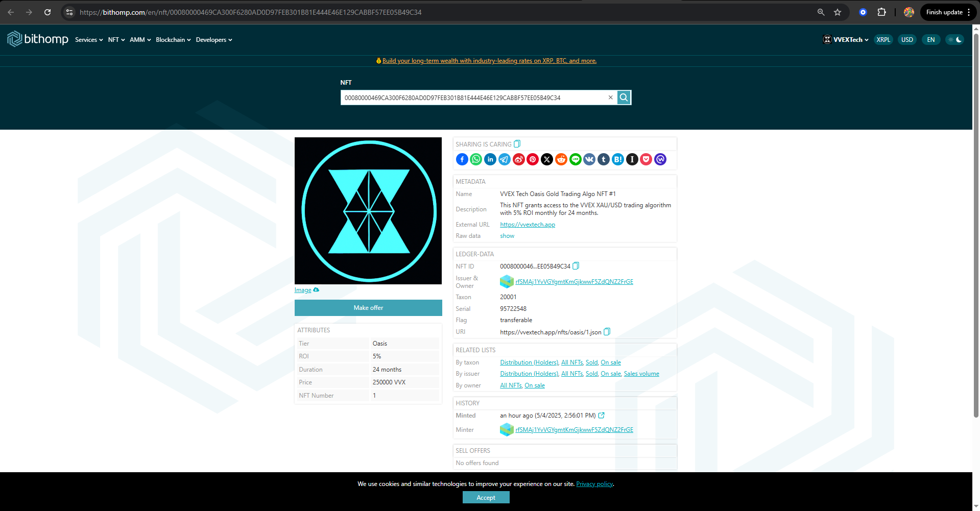Open the browser zoom indicator
The width and height of the screenshot is (980, 511).
[x=821, y=12]
